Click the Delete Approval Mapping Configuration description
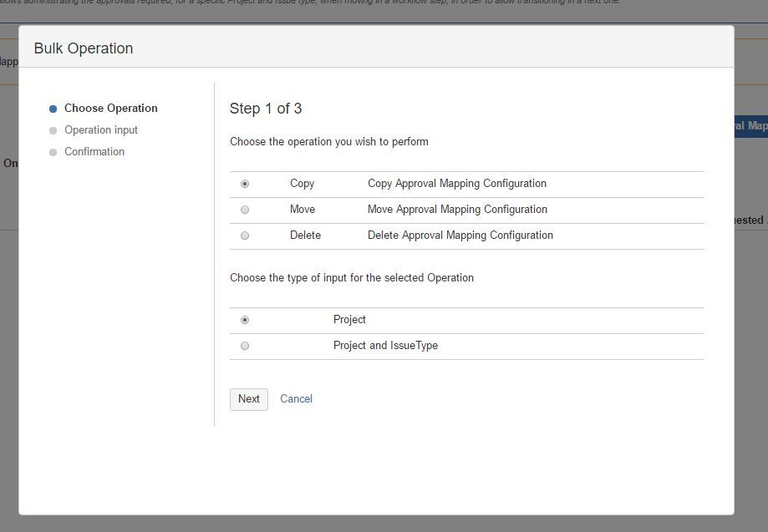The image size is (768, 532). coord(460,236)
